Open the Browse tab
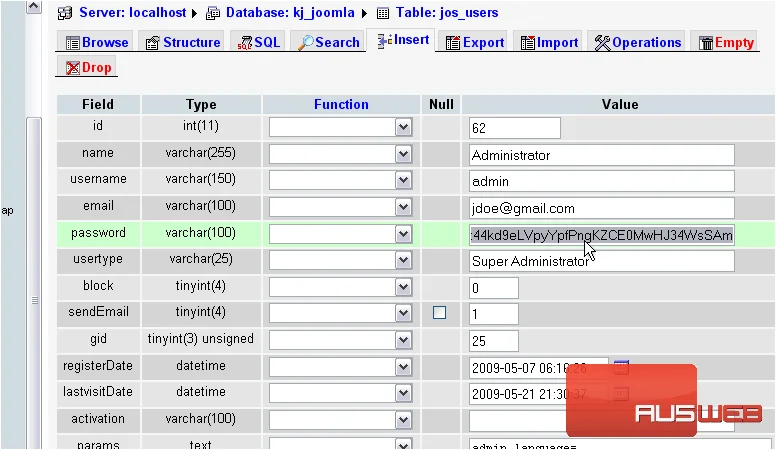Image resolution: width=776 pixels, height=450 pixels. tap(97, 43)
